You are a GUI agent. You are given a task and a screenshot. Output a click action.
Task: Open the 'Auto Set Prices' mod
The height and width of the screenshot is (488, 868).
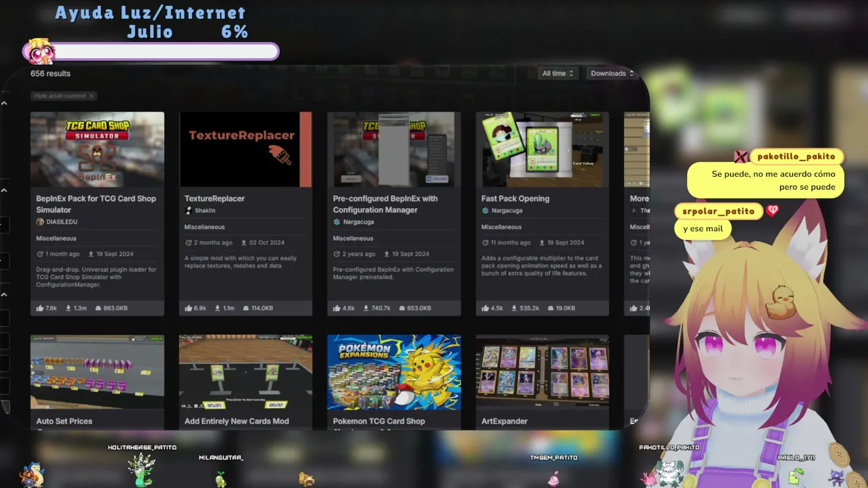(64, 422)
